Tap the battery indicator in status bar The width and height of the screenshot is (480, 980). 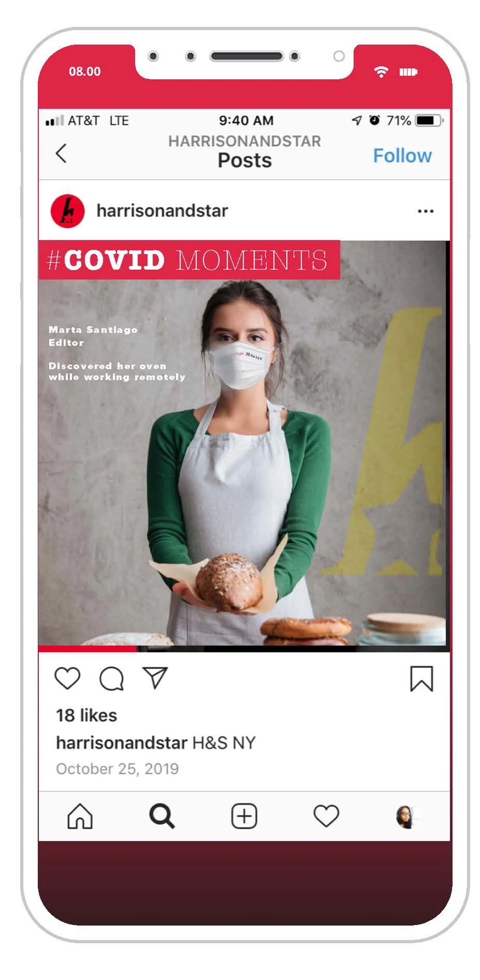click(429, 121)
